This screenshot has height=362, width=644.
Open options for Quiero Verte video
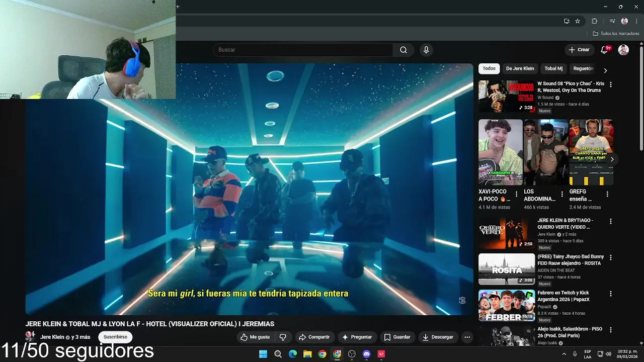[611, 221]
